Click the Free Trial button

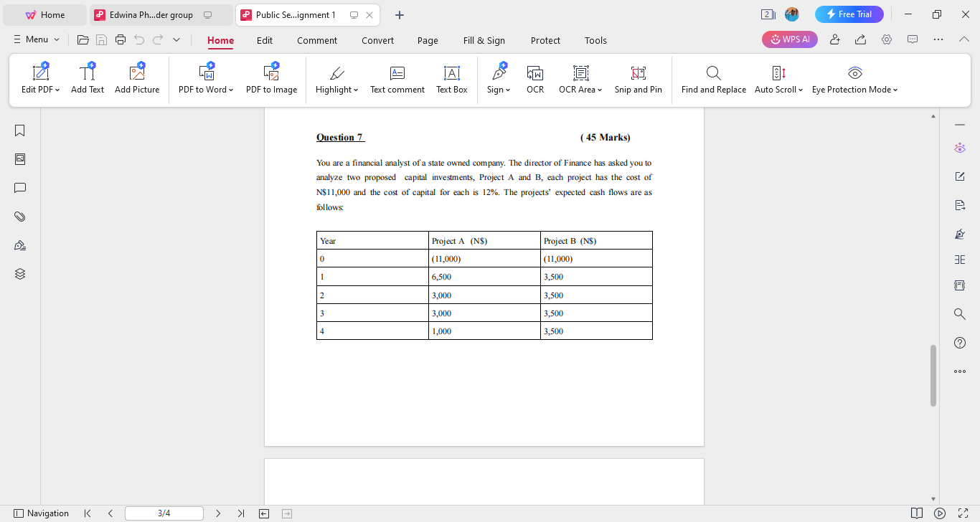coord(849,14)
